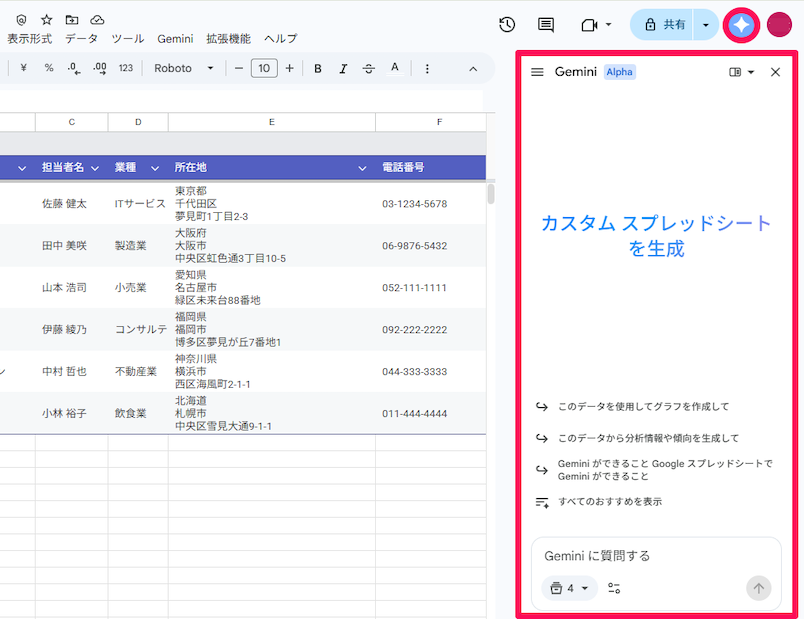Viewport: 804px width, 619px height.
Task: Increase font size with plus button
Action: 290,68
